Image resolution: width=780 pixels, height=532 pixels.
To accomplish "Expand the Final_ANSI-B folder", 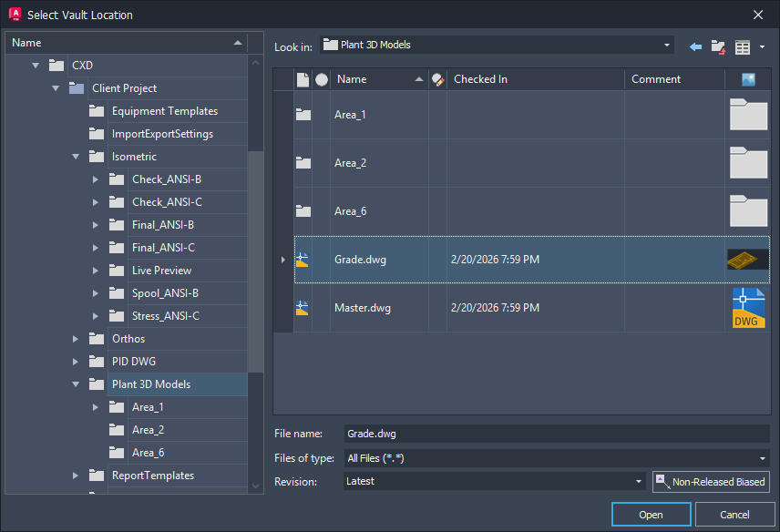I will pyautogui.click(x=95, y=225).
